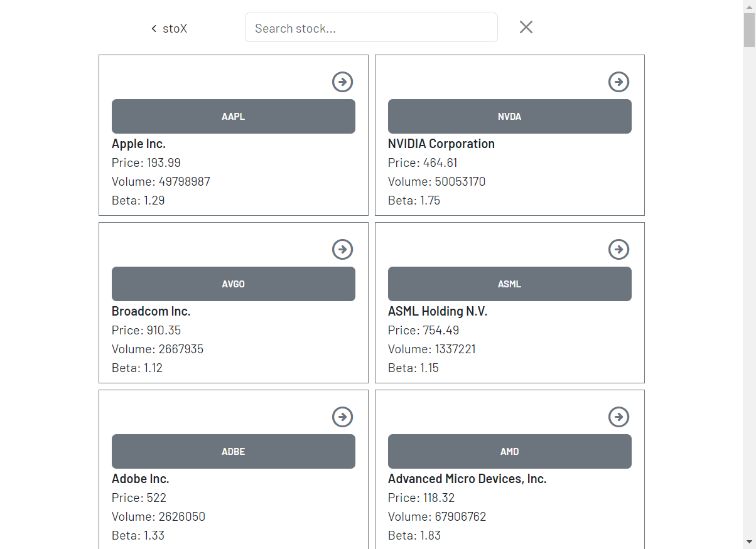Click Volume: 50053170 value
This screenshot has height=549, width=756.
coord(437,181)
